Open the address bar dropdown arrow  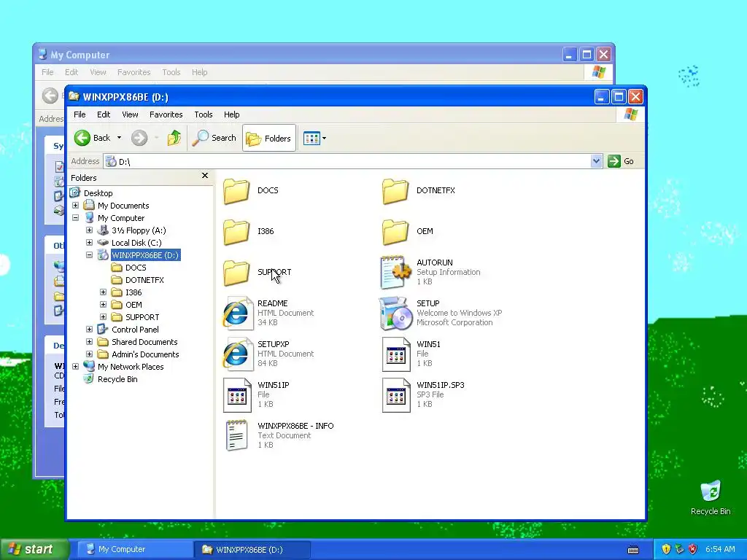click(596, 161)
